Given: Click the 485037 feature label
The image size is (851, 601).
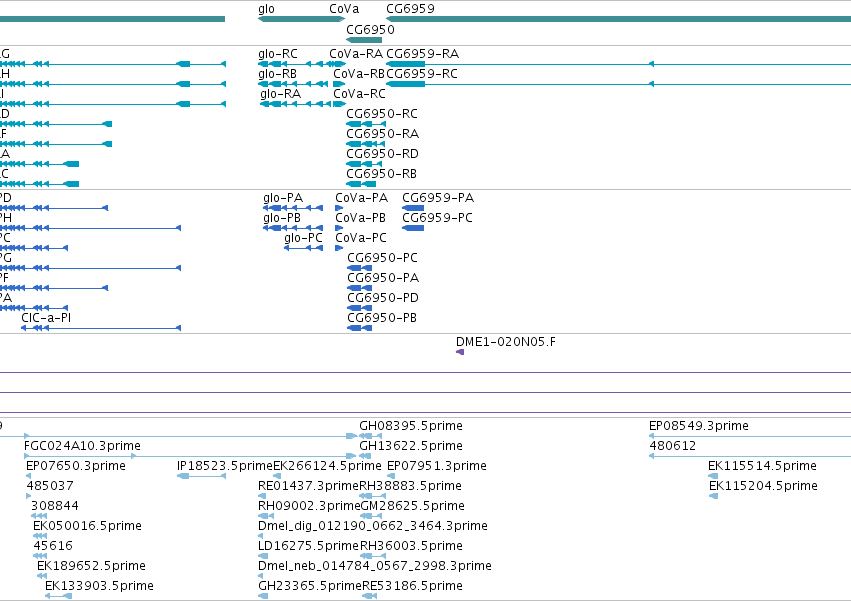Looking at the screenshot, I should pyautogui.click(x=50, y=486).
